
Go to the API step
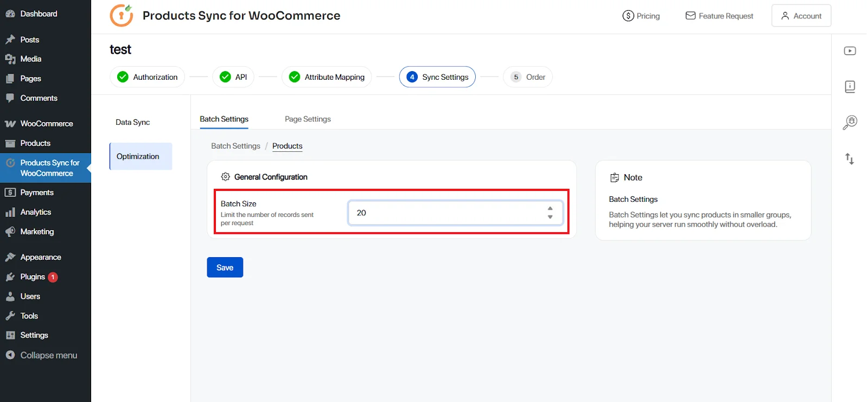click(x=233, y=77)
